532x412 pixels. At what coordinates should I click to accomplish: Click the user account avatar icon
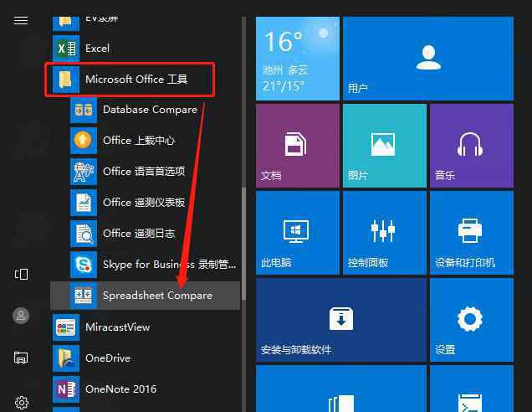21,316
